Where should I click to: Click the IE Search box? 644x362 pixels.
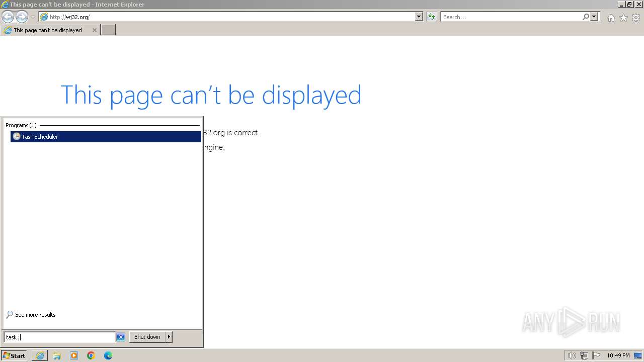pos(511,17)
